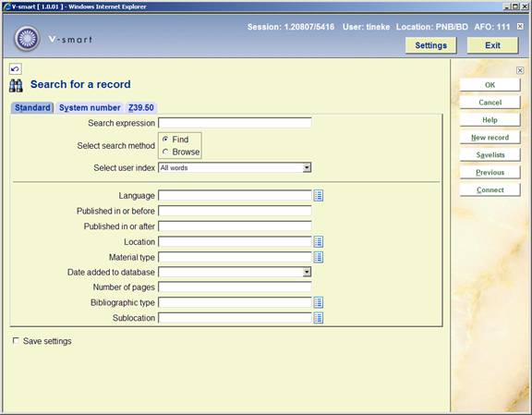
Task: Click the V-smart round logo icon
Action: (27, 39)
